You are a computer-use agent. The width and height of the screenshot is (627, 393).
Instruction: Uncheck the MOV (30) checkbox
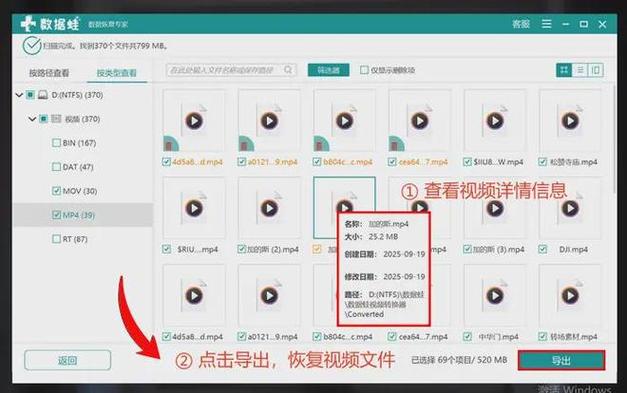tap(56, 191)
